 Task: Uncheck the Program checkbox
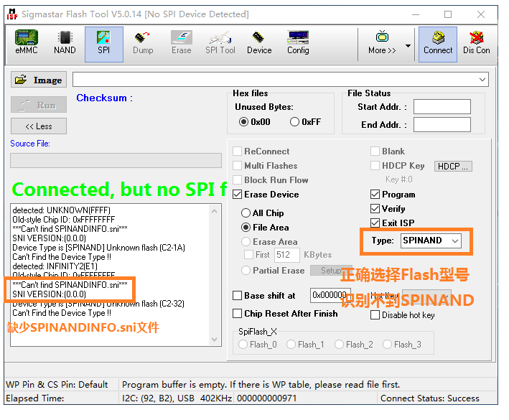coord(375,195)
